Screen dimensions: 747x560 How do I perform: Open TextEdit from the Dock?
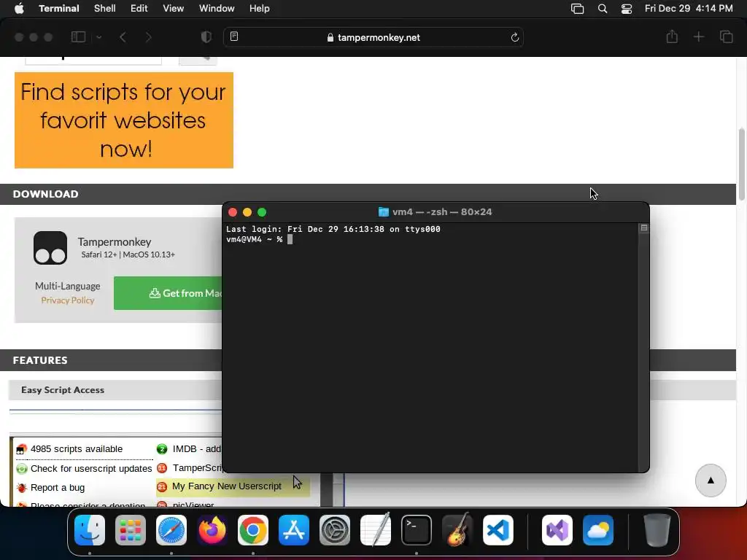click(x=376, y=530)
